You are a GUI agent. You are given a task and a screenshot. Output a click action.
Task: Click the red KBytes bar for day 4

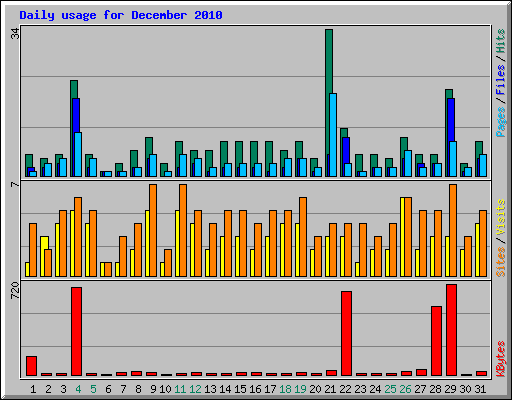click(x=76, y=331)
